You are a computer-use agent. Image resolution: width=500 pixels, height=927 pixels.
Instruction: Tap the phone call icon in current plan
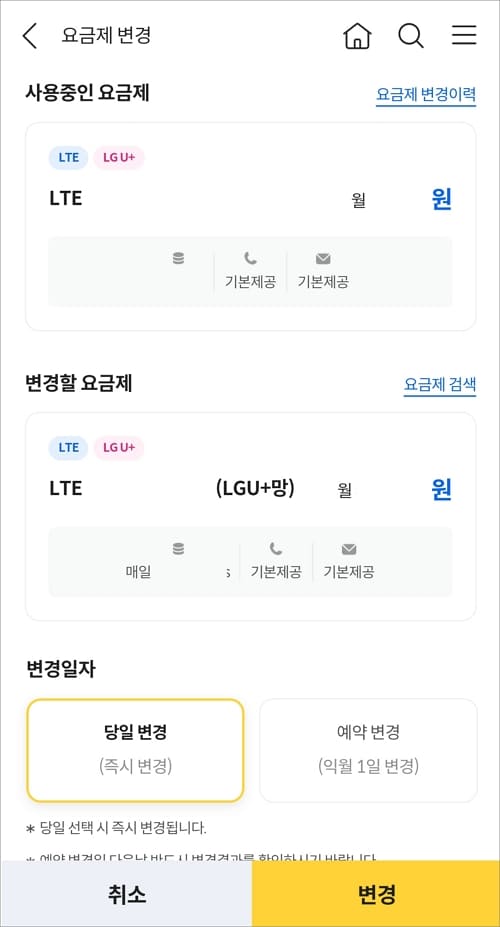click(251, 258)
